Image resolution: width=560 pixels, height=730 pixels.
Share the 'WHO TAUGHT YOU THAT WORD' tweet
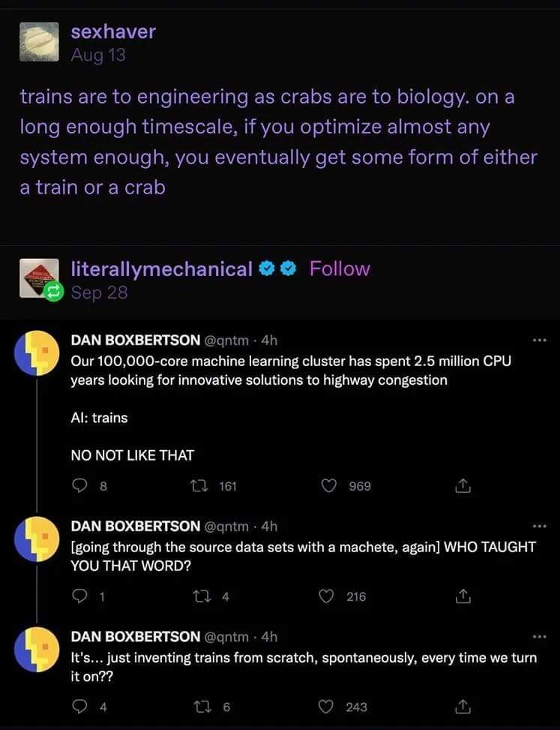point(463,596)
